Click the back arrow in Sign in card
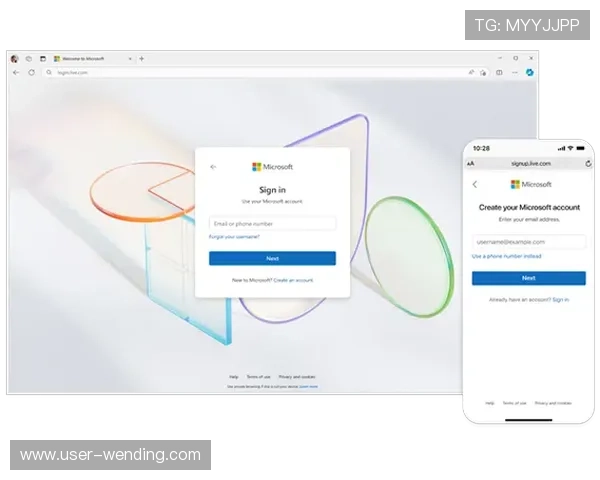 213,167
